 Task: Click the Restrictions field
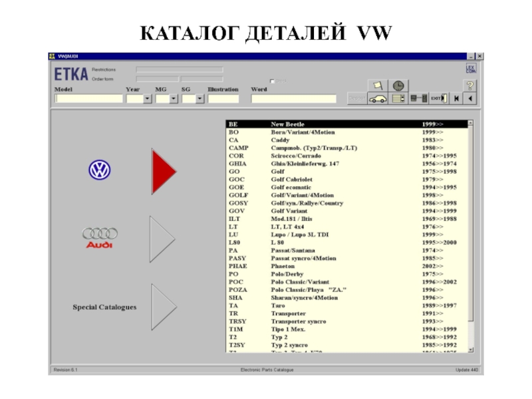(x=180, y=70)
